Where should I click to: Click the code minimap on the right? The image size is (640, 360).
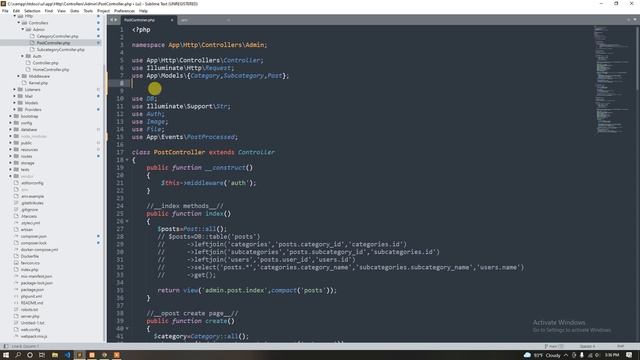(x=611, y=80)
